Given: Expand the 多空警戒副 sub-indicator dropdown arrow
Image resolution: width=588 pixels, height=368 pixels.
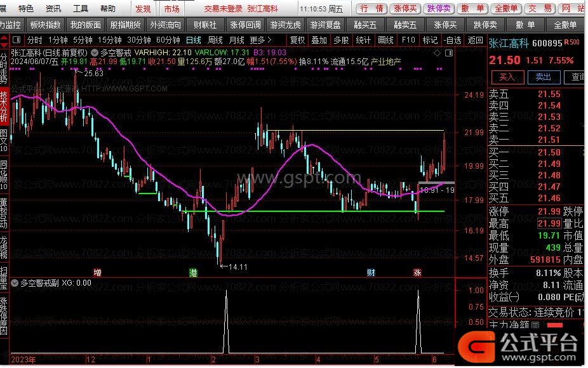Looking at the screenshot, I should 15,284.
